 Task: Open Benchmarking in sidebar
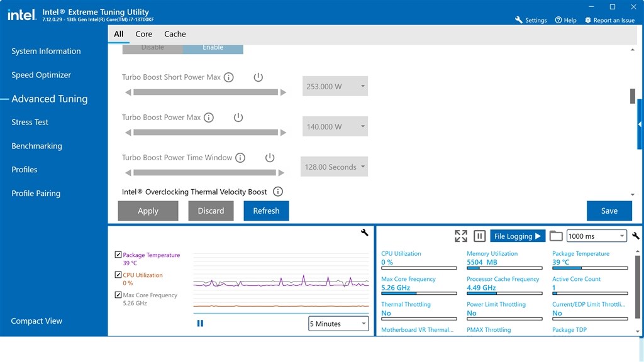click(x=36, y=146)
